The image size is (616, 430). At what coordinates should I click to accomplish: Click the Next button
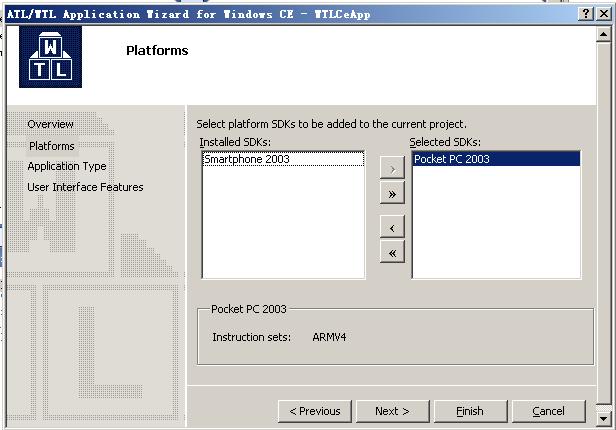click(392, 411)
